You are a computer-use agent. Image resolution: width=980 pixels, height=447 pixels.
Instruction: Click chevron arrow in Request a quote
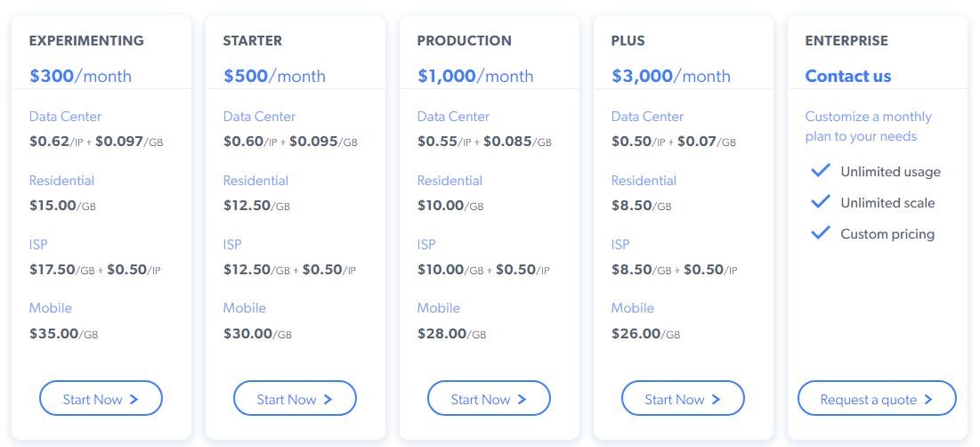coord(928,400)
